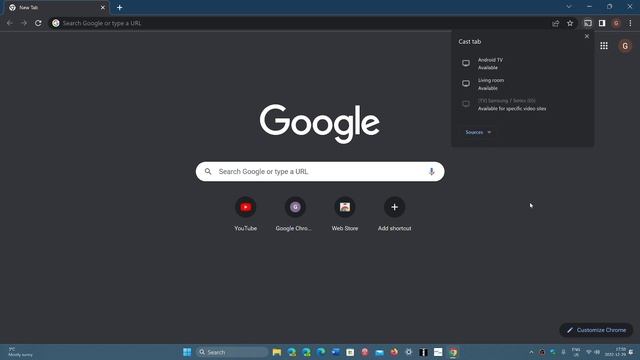Close the New Tab tab
640x360 pixels.
[102, 7]
